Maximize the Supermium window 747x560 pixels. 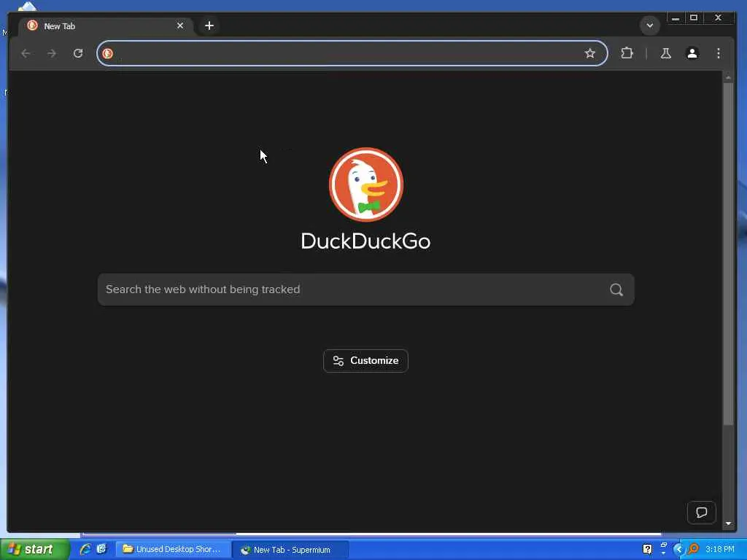694,18
